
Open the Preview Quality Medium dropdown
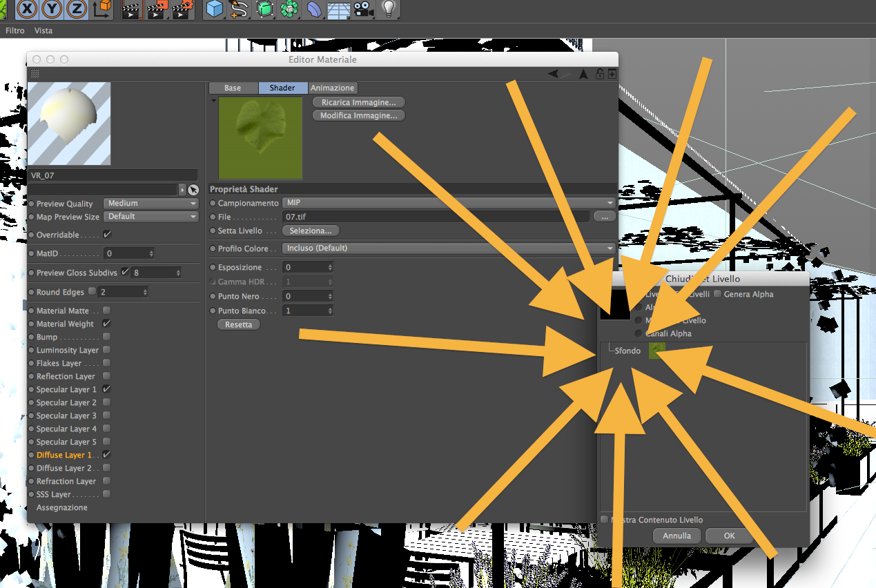tap(151, 204)
